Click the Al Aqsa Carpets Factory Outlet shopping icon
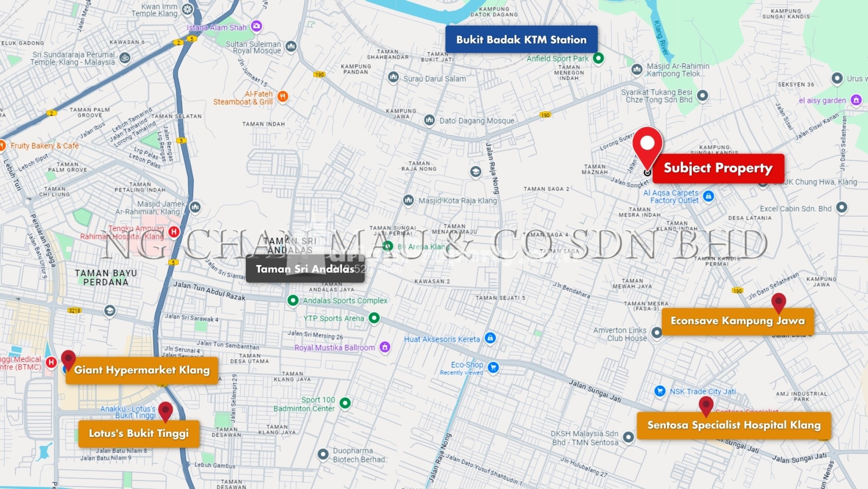The width and height of the screenshot is (868, 489). pos(709,196)
